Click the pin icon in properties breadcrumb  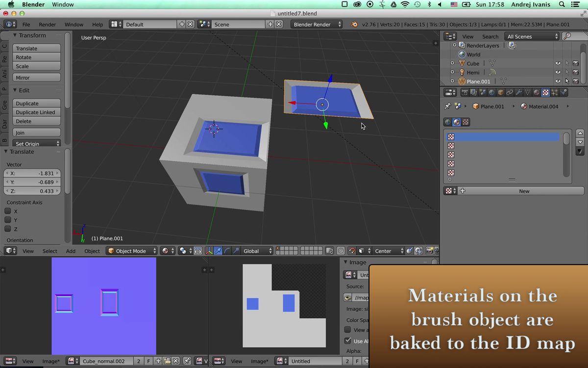447,106
